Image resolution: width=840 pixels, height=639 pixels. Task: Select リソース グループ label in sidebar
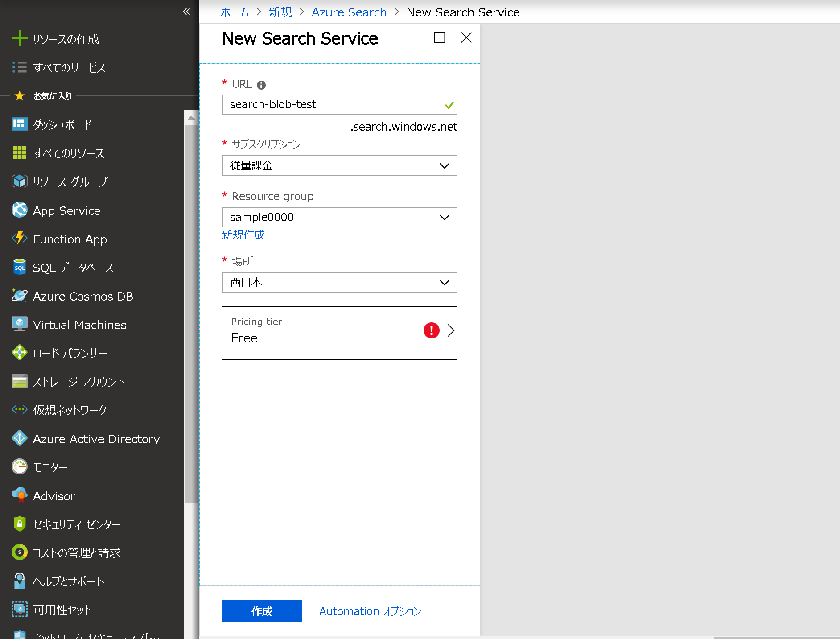tap(70, 181)
